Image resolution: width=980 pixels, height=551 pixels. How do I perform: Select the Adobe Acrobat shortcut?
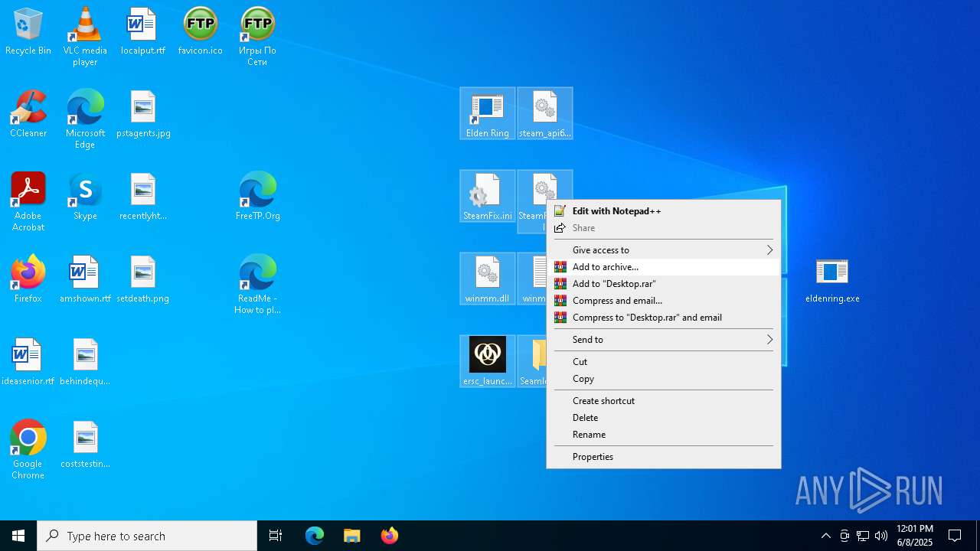click(28, 202)
